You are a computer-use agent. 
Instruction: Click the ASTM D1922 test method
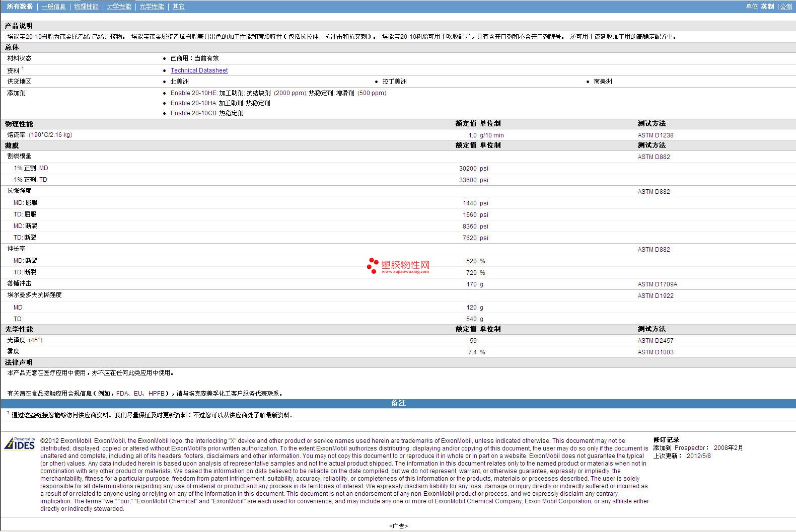(x=655, y=296)
